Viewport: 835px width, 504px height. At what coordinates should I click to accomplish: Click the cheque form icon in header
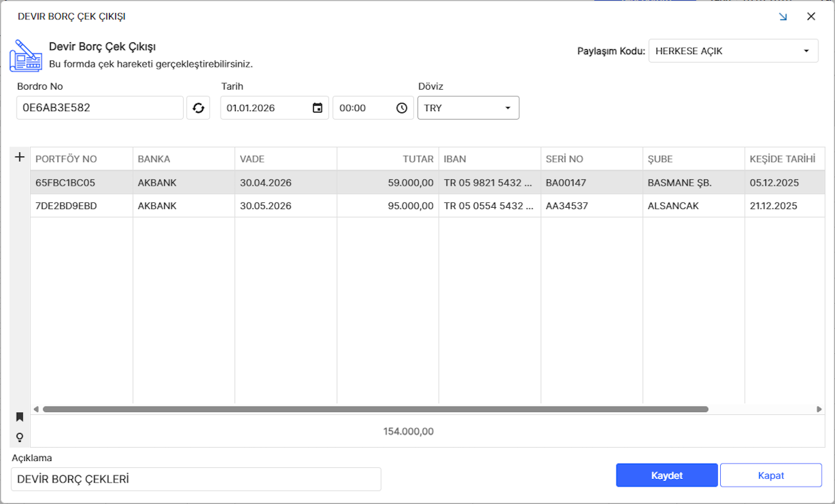pos(26,56)
